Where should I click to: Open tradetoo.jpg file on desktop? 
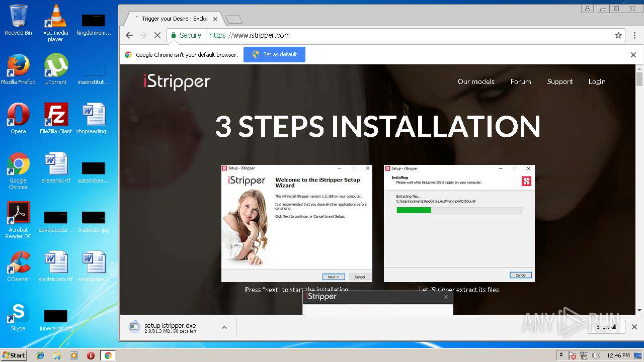94,221
